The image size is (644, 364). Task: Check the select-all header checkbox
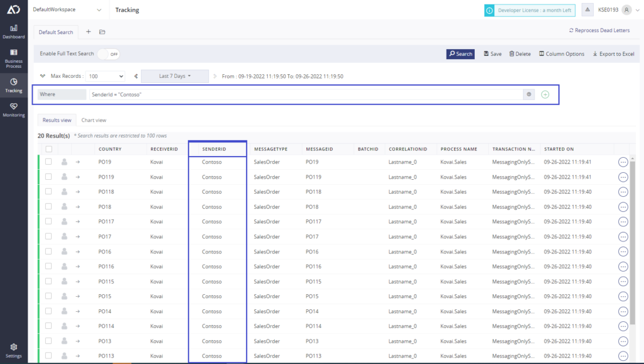click(x=48, y=149)
